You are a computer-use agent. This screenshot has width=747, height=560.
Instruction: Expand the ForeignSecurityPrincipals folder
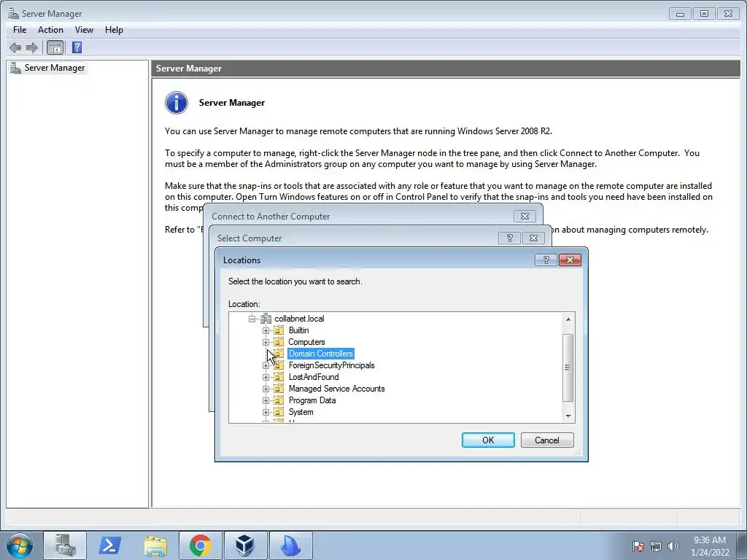[x=266, y=365]
